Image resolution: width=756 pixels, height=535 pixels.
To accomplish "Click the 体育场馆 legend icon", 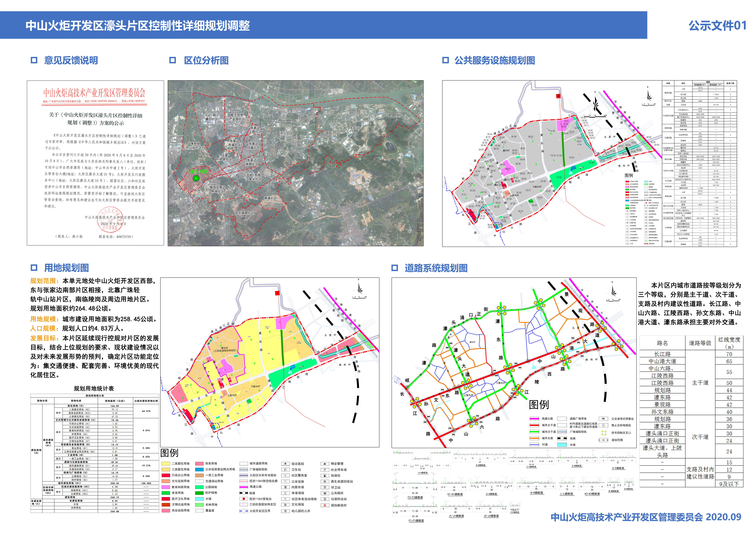I will [286, 493].
